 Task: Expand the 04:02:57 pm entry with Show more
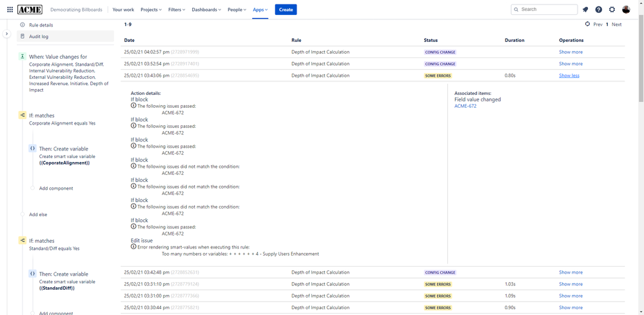coord(571,52)
